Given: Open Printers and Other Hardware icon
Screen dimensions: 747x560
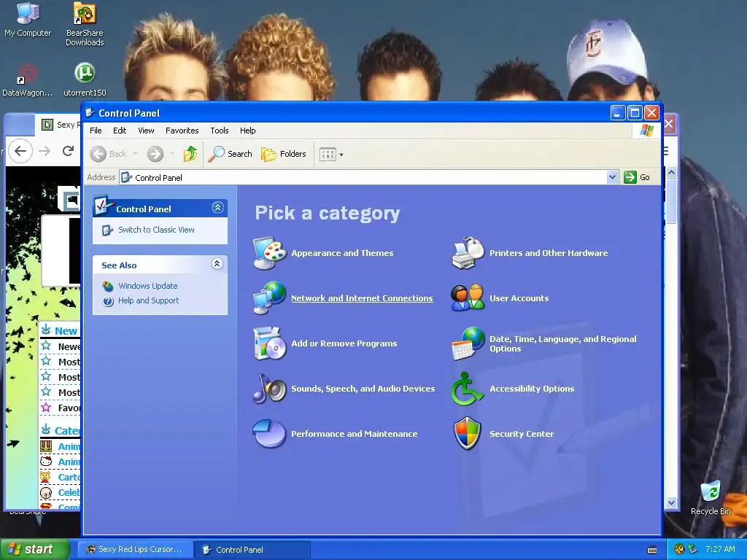Looking at the screenshot, I should (468, 253).
